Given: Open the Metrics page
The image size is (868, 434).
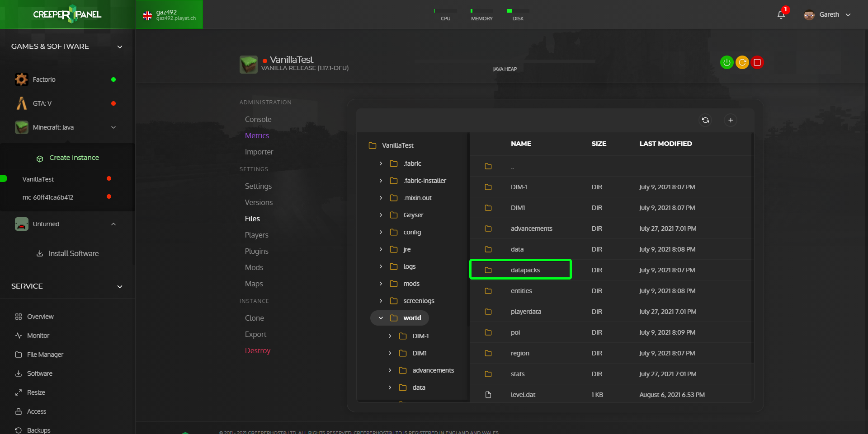Looking at the screenshot, I should tap(257, 135).
